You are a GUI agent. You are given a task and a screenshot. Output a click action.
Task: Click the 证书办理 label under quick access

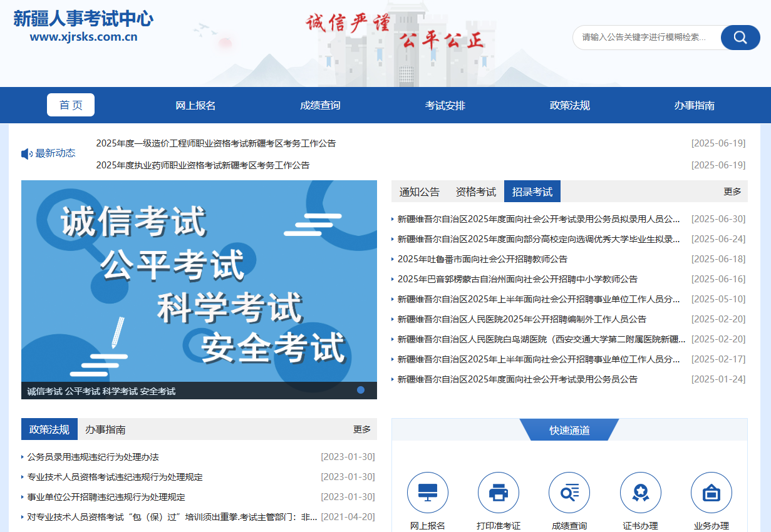coord(641,526)
